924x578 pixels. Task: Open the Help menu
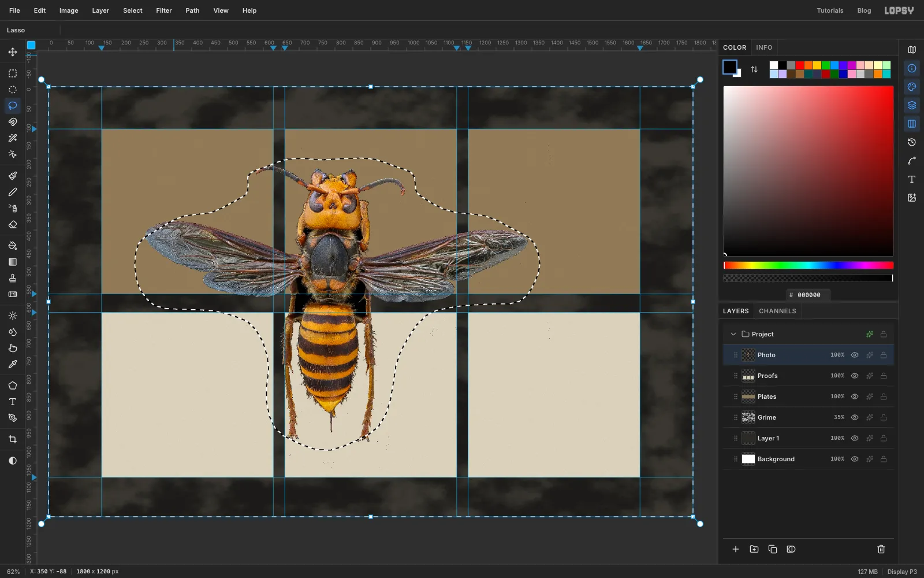pyautogui.click(x=249, y=10)
